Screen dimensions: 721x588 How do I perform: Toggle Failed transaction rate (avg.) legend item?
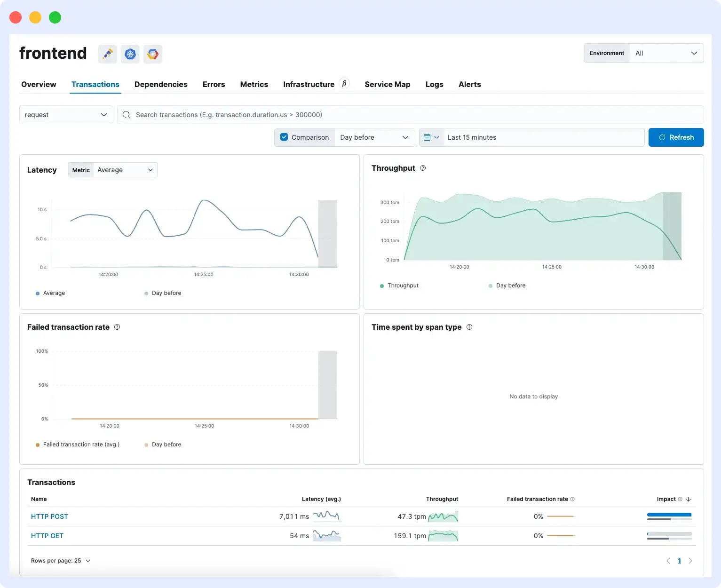(78, 445)
